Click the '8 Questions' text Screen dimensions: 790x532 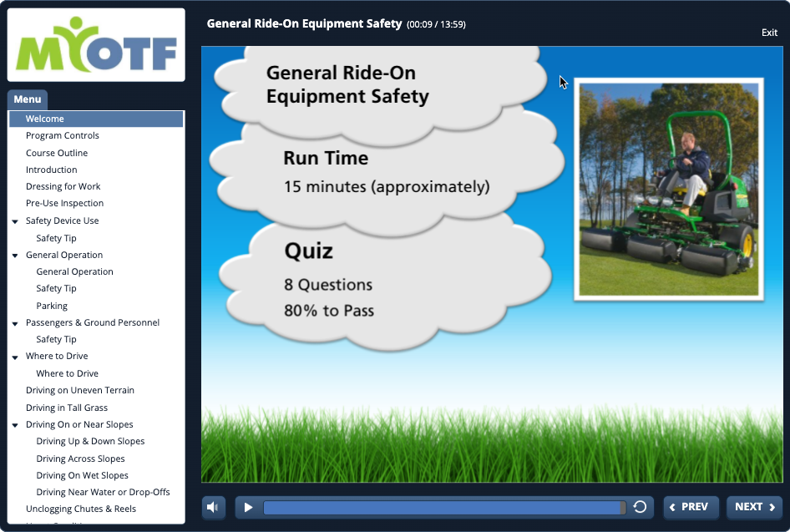coord(328,285)
